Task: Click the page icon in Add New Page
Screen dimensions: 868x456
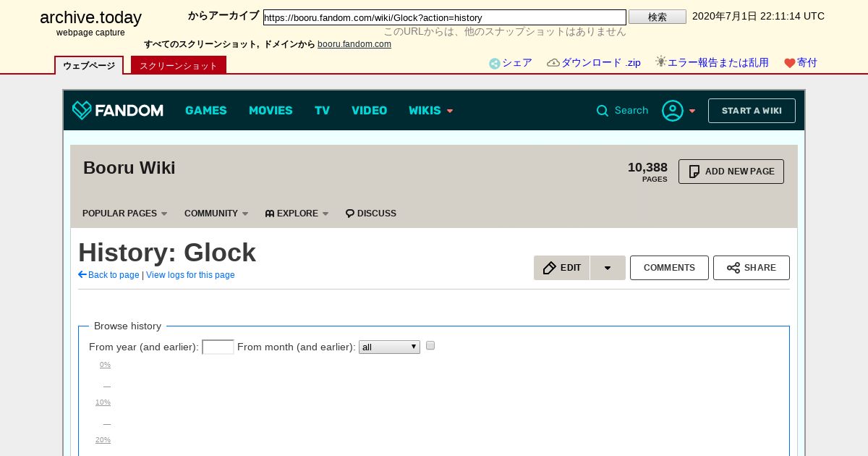Action: pyautogui.click(x=694, y=172)
